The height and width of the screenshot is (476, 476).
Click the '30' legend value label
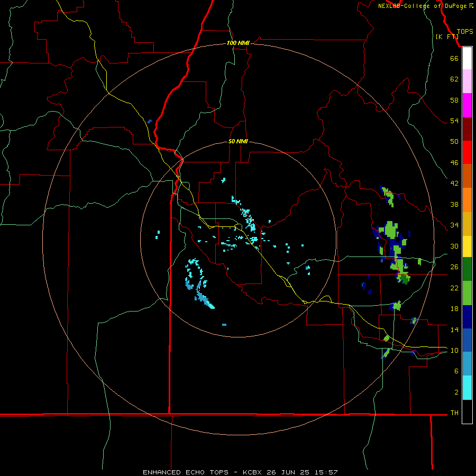tap(454, 246)
